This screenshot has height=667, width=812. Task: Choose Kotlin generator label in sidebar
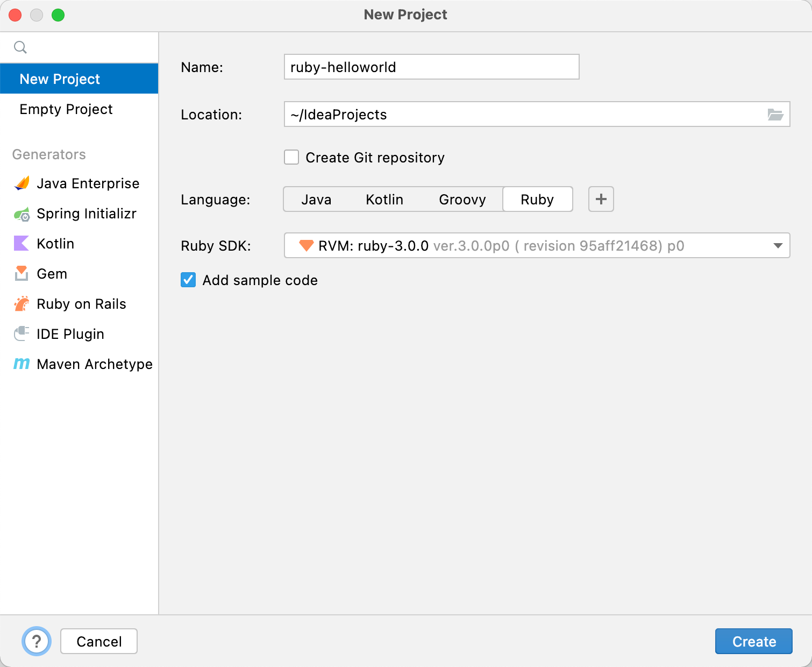point(55,244)
